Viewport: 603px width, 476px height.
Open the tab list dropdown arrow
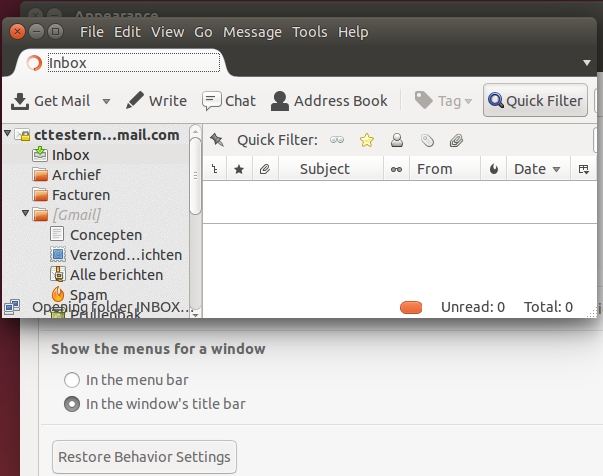(587, 63)
